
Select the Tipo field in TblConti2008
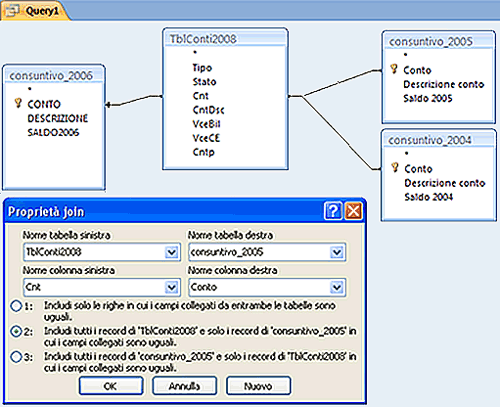pos(202,68)
